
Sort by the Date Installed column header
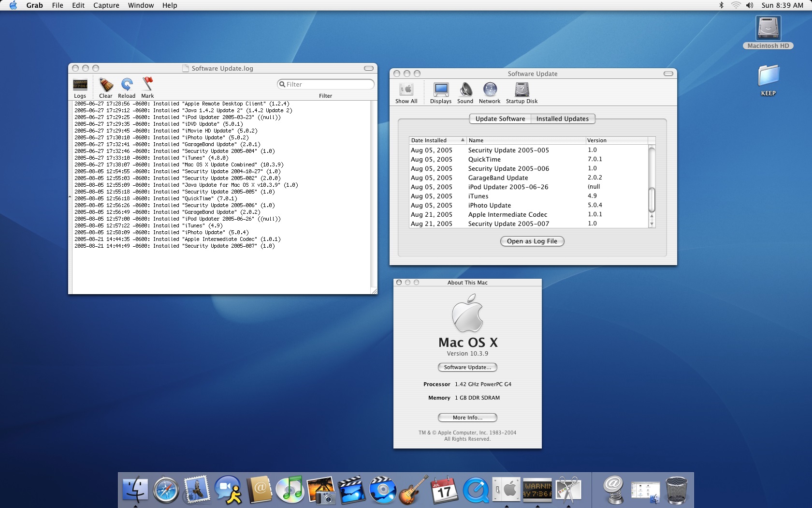point(438,140)
